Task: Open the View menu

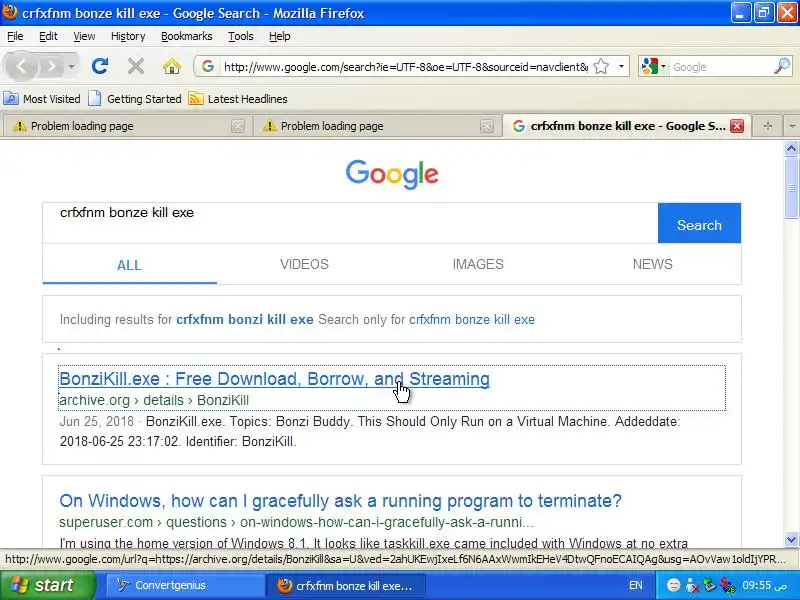Action: click(84, 36)
